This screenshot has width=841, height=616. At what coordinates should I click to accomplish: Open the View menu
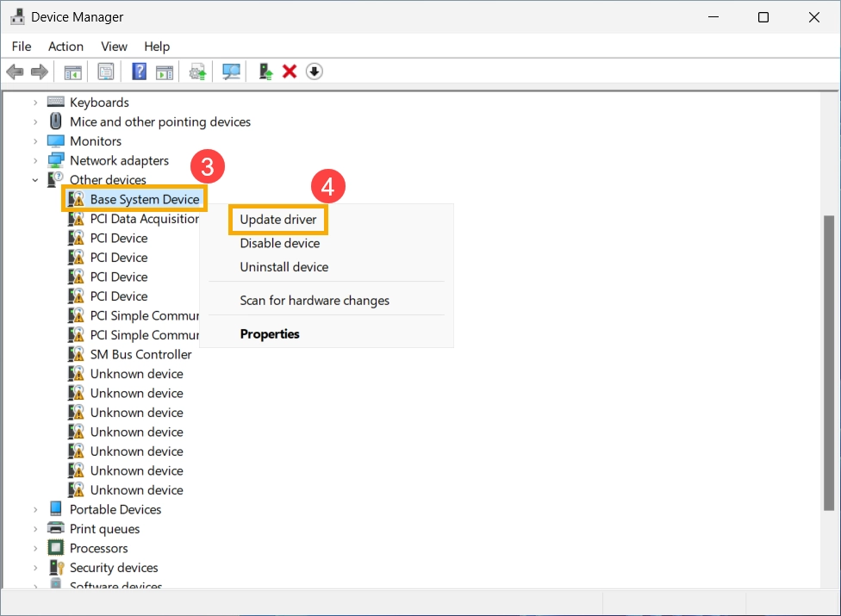[x=115, y=47]
